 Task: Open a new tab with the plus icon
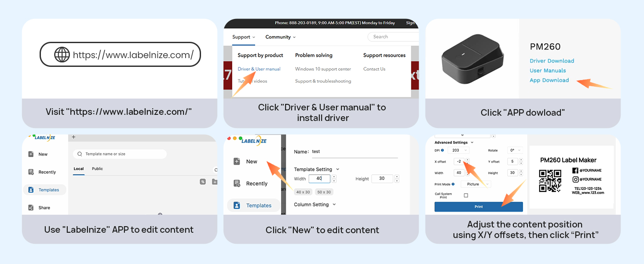tap(73, 137)
